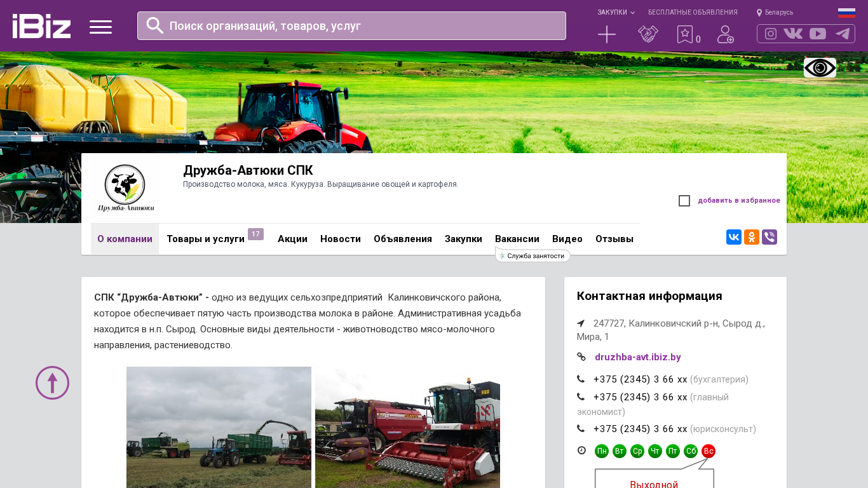Select the Чт weekday circle
The image size is (868, 488).
point(655,451)
